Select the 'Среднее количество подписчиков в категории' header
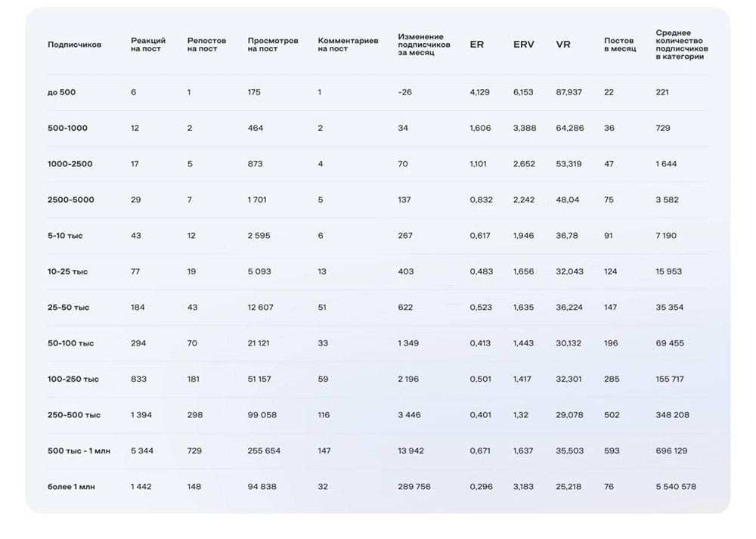Screen dimensions: 756x539 click(681, 45)
